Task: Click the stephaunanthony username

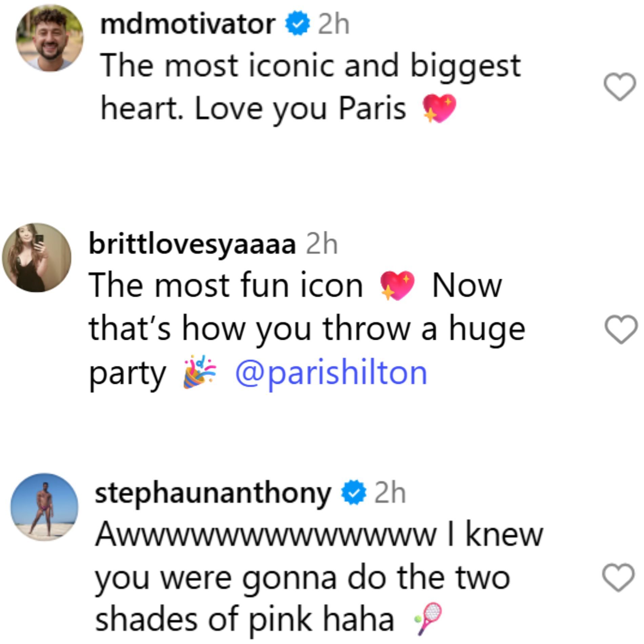Action: (x=213, y=494)
